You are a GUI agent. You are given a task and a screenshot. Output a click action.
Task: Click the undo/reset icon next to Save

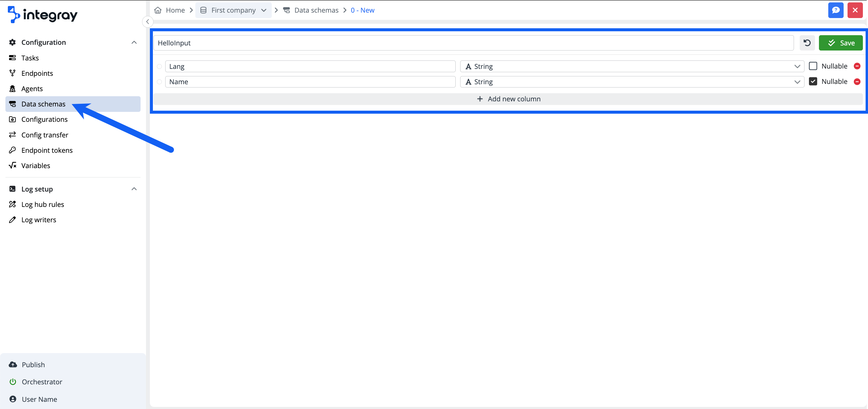pos(807,43)
